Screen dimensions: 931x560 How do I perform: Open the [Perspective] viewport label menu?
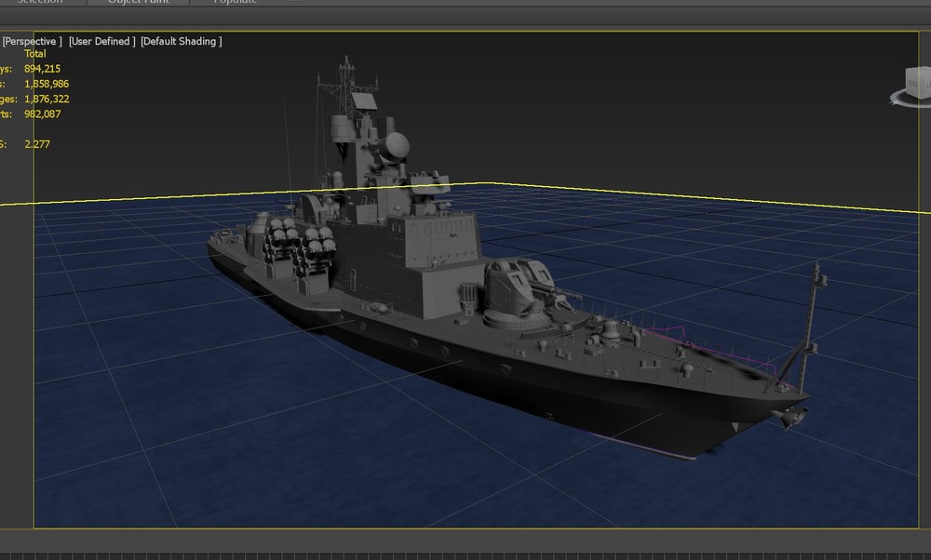[34, 41]
